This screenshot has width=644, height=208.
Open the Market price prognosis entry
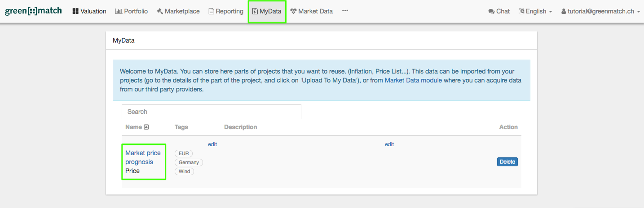tap(143, 157)
